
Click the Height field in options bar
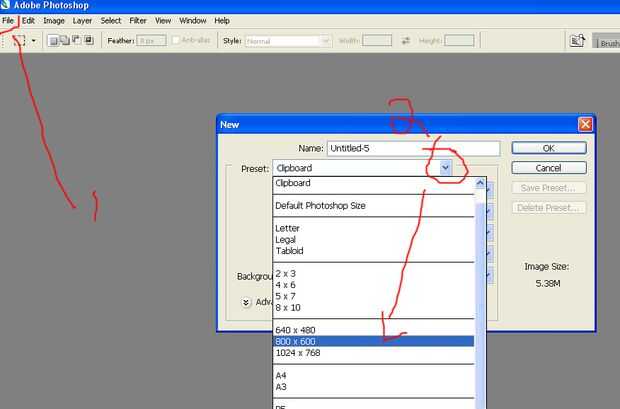[459, 40]
